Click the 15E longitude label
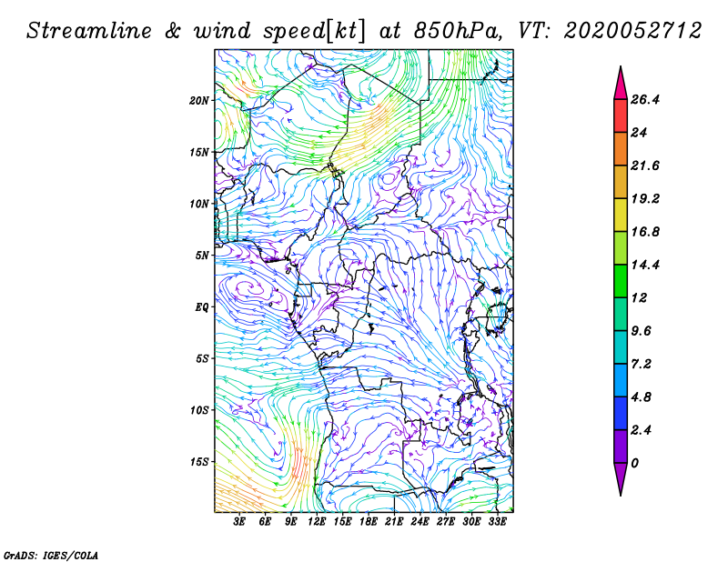Image resolution: width=728 pixels, height=562 pixels. click(342, 522)
